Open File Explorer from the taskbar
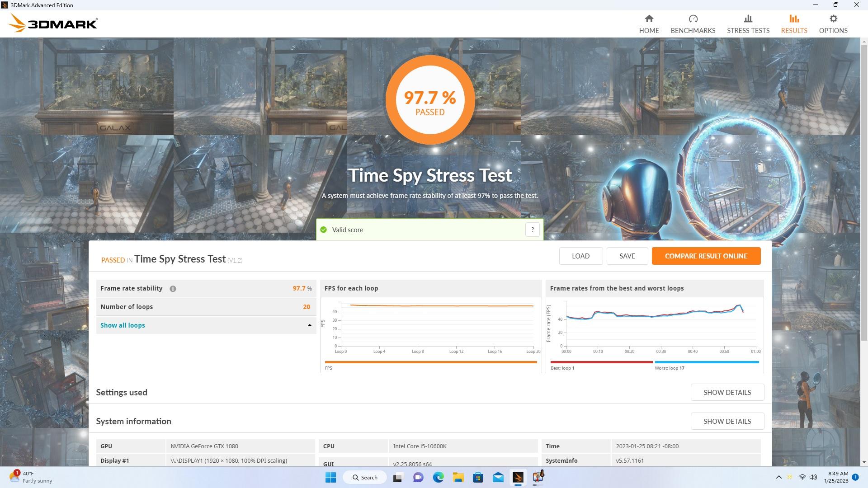The width and height of the screenshot is (868, 488). pos(458,477)
